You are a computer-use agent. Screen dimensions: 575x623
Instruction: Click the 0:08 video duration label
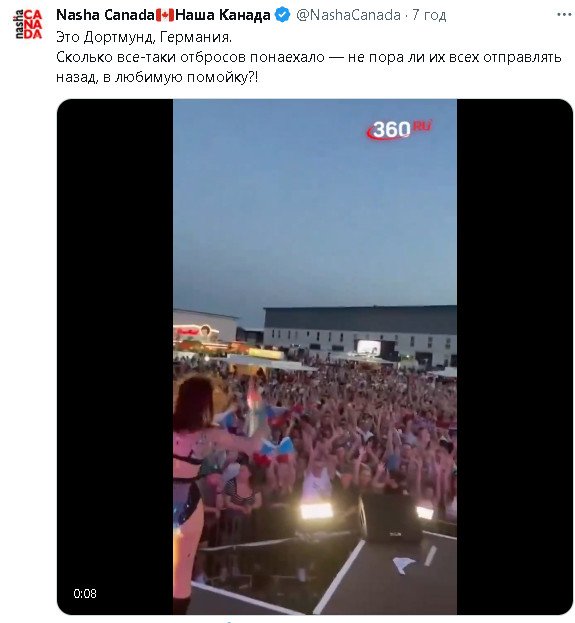coord(85,594)
